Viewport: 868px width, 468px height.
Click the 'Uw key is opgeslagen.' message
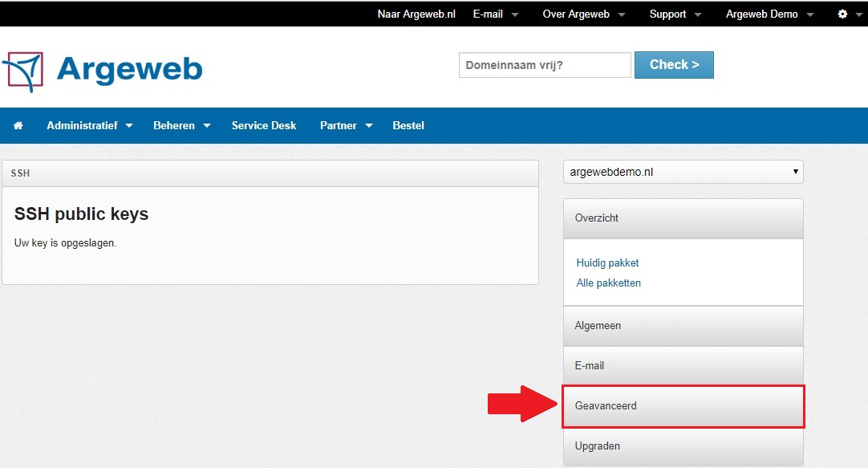click(x=65, y=243)
